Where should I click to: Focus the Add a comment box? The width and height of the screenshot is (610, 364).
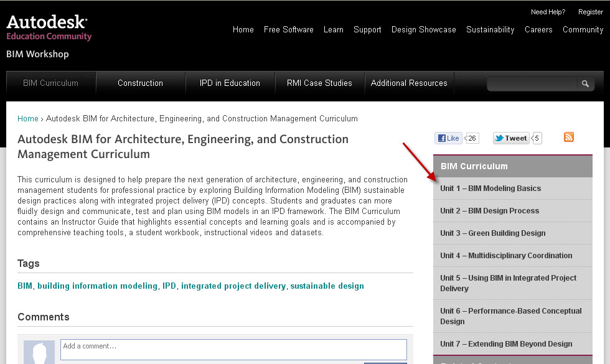pos(233,350)
